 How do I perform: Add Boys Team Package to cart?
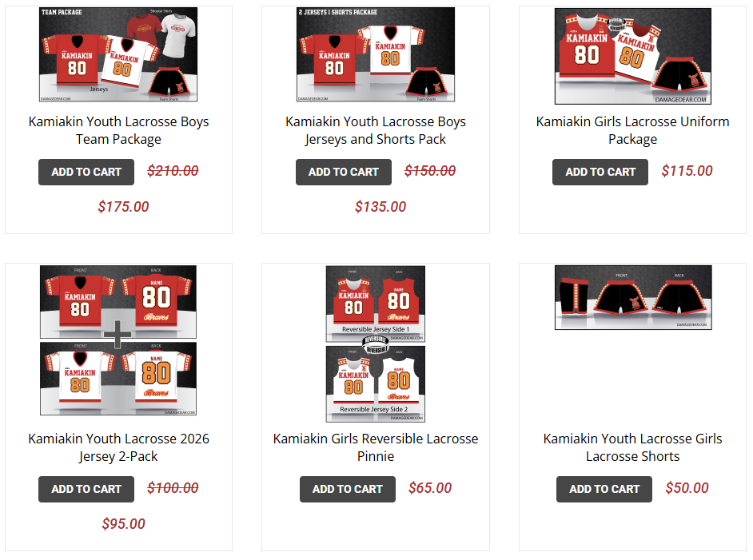(86, 172)
